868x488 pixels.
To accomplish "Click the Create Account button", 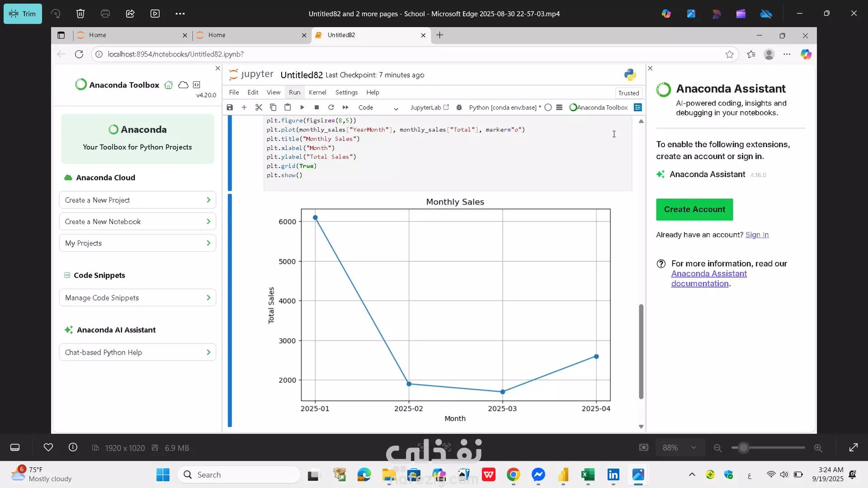I will click(x=694, y=210).
